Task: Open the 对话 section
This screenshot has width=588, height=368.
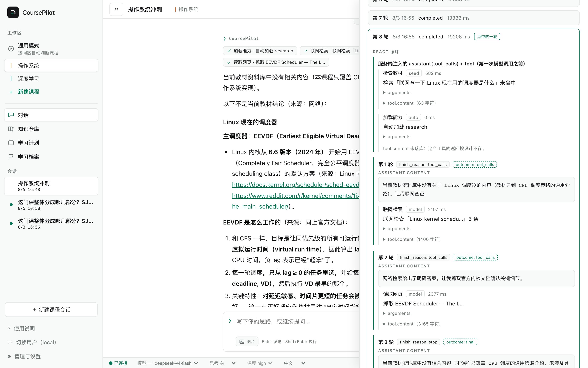Action: [x=51, y=115]
